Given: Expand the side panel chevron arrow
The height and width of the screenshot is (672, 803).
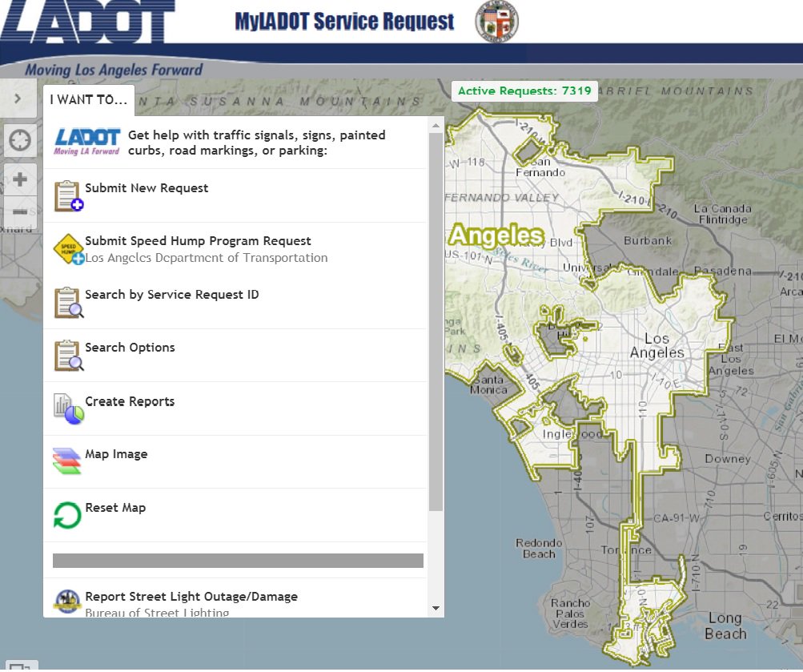Looking at the screenshot, I should coord(18,99).
